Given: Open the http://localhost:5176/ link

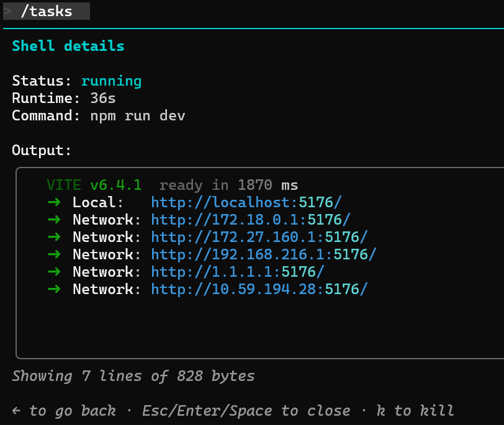Looking at the screenshot, I should pyautogui.click(x=246, y=202).
